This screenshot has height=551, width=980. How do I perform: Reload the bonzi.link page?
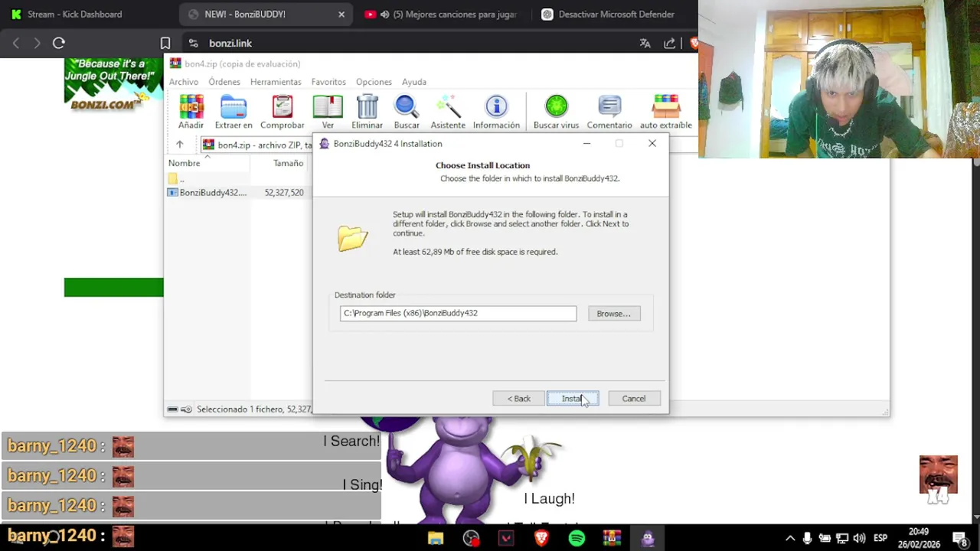[58, 43]
